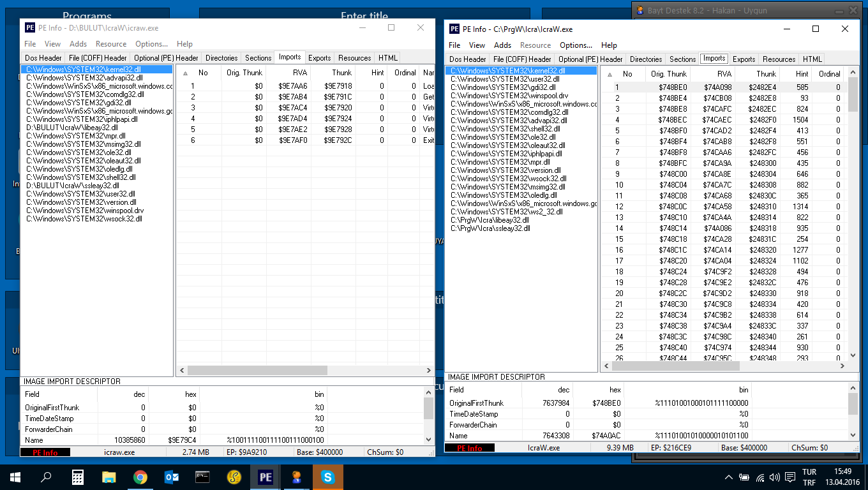Switch to Sections tab in left window
868x490 pixels.
coord(258,58)
